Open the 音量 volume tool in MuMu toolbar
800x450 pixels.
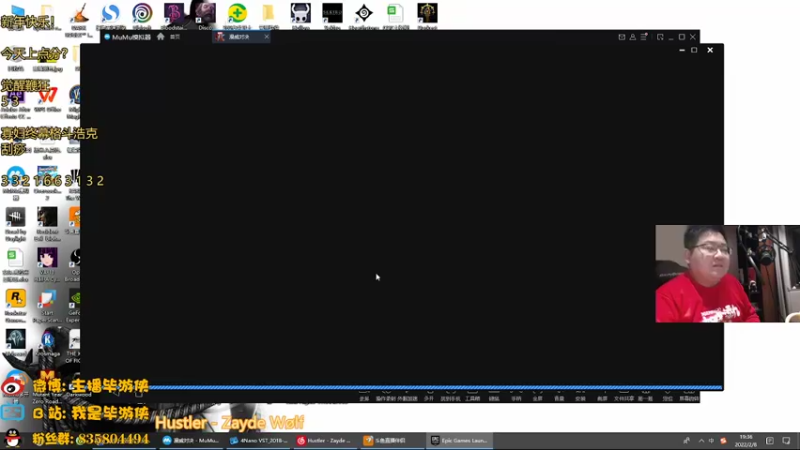click(559, 397)
